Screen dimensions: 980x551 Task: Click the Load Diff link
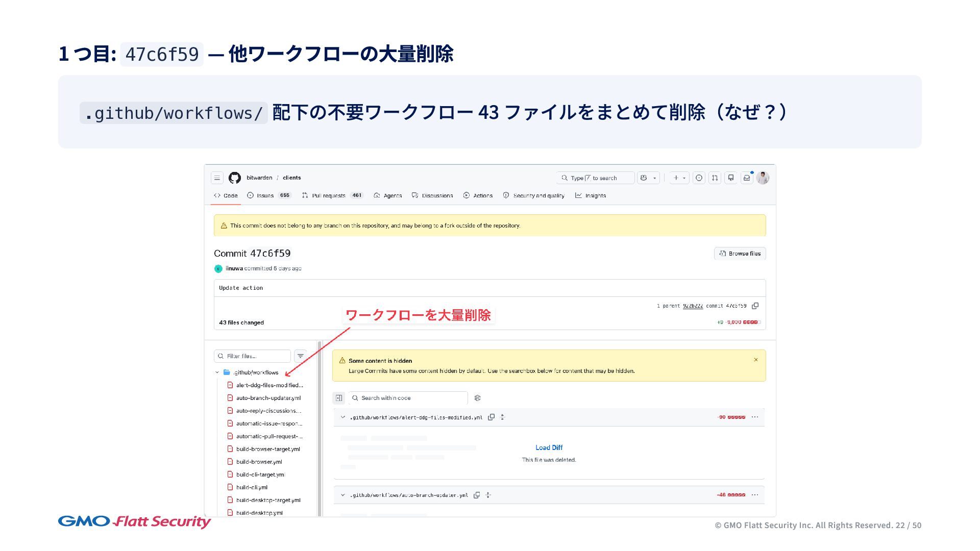(549, 447)
